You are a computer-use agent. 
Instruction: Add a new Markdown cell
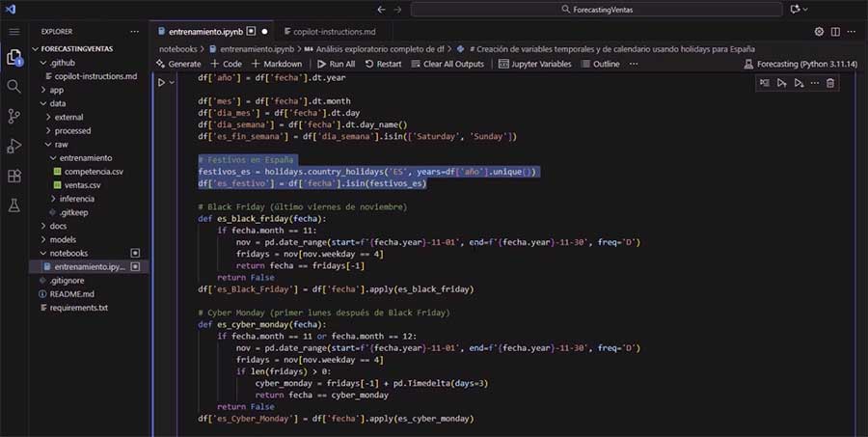pyautogui.click(x=276, y=64)
